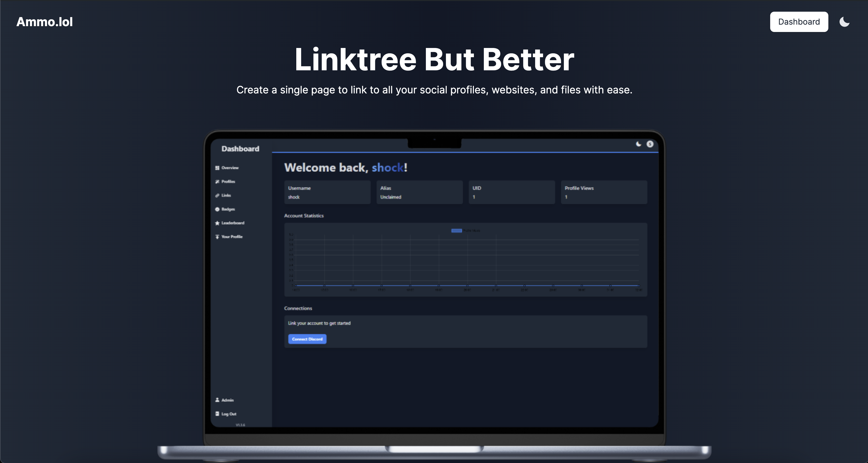
Task: Open the Ammo.lol home logo link
Action: tap(44, 22)
